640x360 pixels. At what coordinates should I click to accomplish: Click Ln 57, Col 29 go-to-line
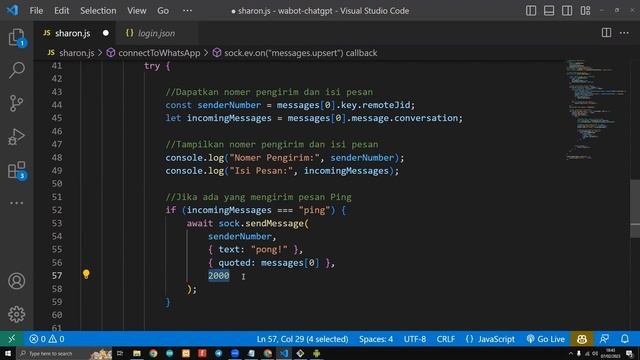pos(302,339)
